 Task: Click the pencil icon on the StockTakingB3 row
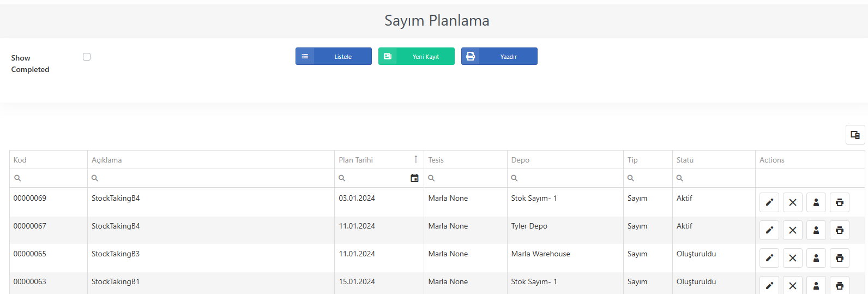pyautogui.click(x=769, y=258)
